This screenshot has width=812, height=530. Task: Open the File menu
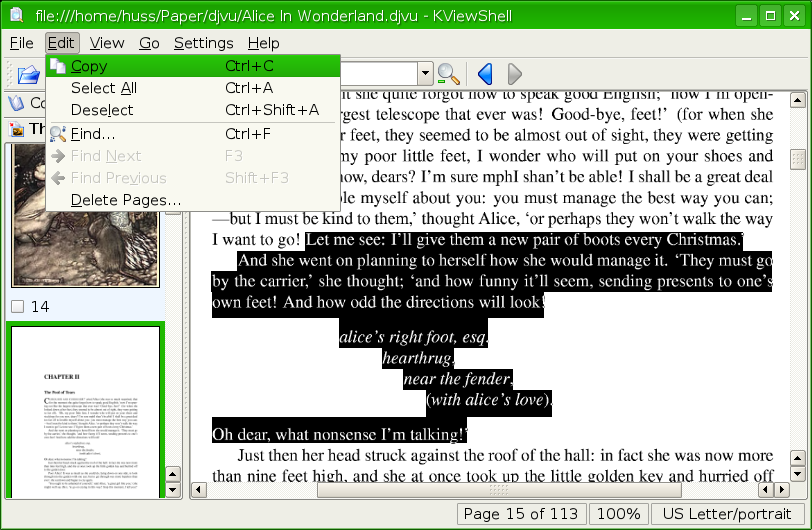click(22, 43)
